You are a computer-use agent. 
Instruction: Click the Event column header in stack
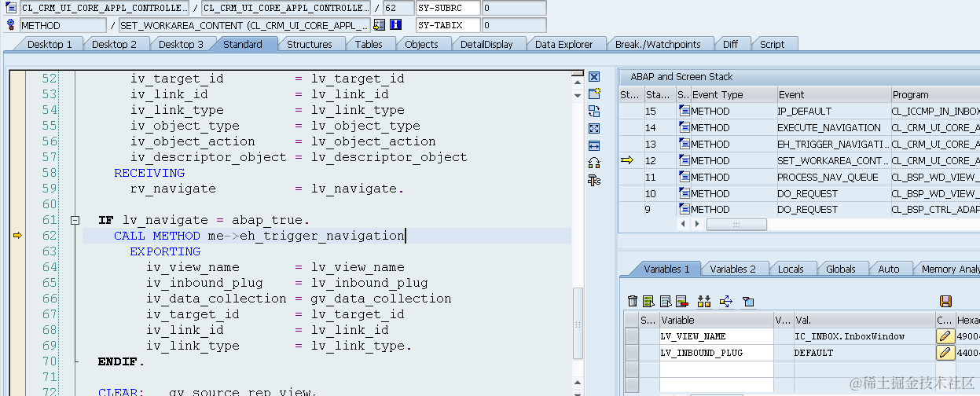point(833,94)
